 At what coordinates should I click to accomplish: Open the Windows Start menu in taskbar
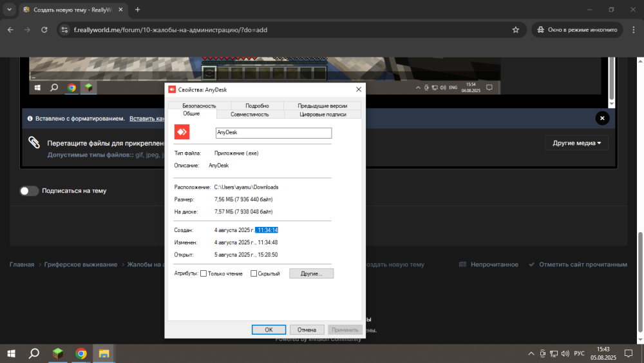point(12,353)
